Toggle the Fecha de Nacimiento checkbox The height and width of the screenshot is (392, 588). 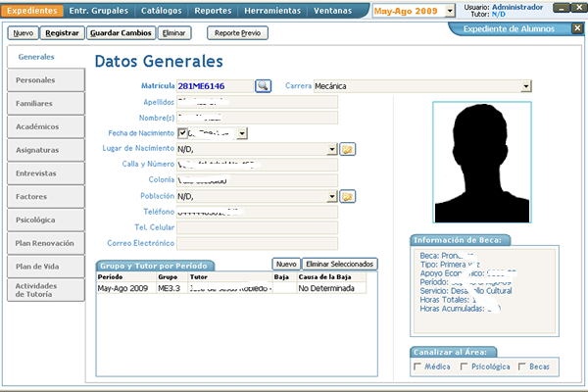pyautogui.click(x=181, y=133)
